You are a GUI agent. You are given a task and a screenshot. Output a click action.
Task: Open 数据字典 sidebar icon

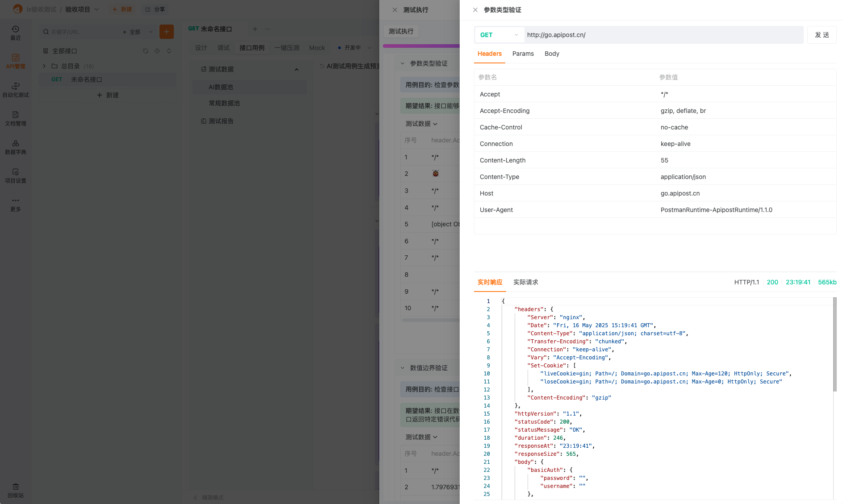[x=15, y=147]
